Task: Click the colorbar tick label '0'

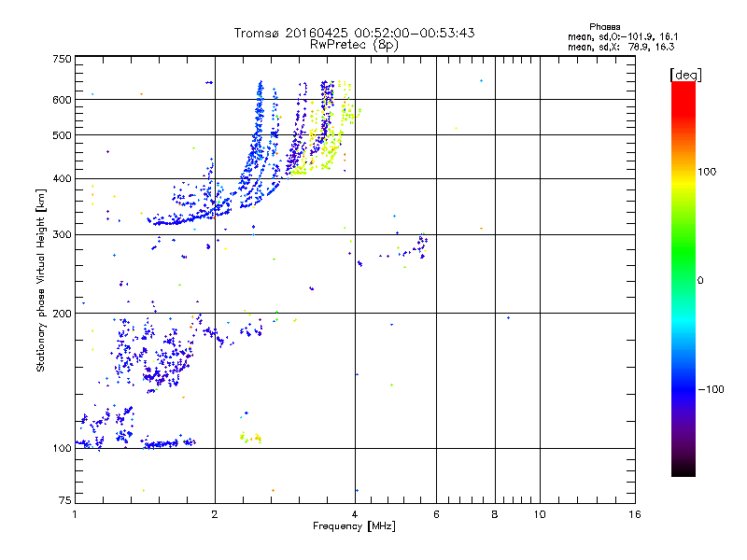Action: [x=700, y=281]
